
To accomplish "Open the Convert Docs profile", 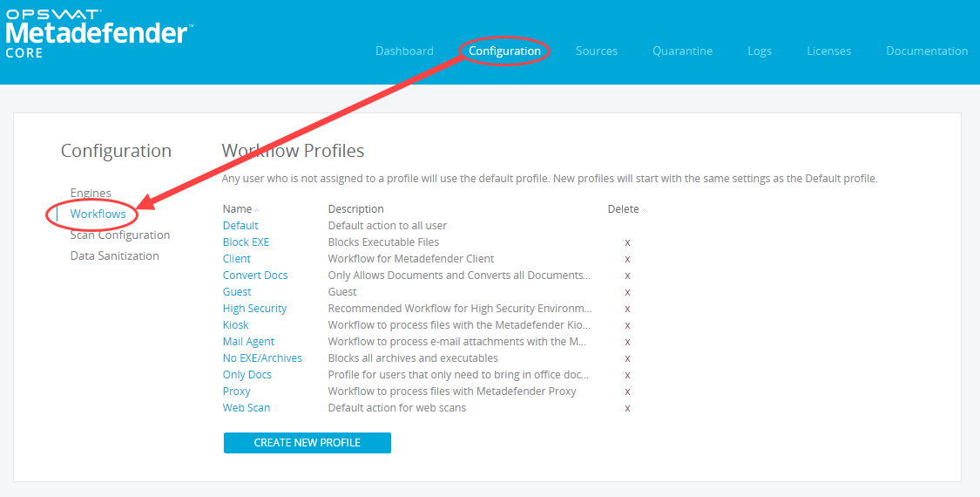I will 255,276.
